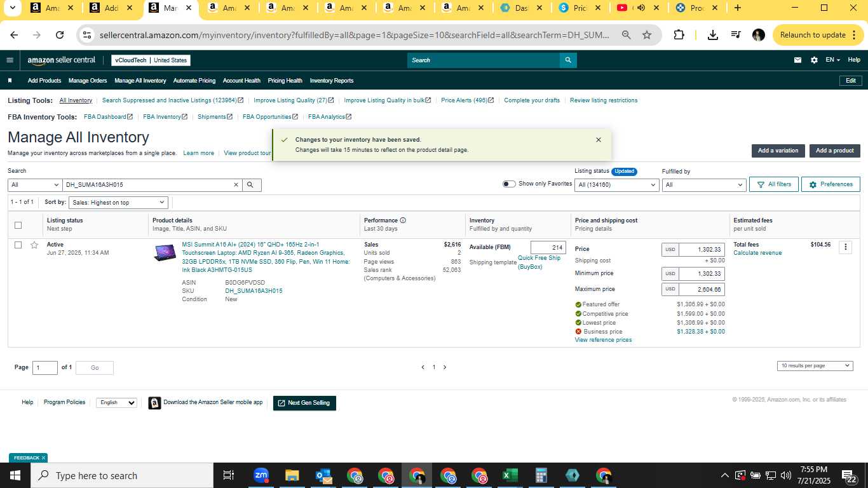Open the browser profile avatar

click(x=758, y=35)
